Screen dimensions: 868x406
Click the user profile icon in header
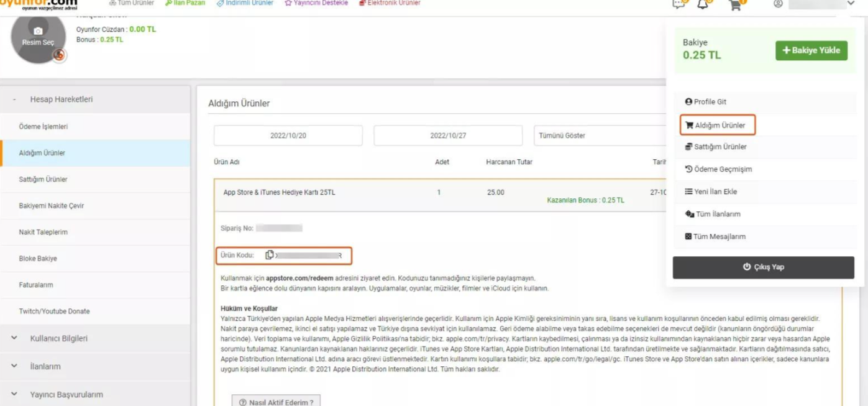coord(778,4)
